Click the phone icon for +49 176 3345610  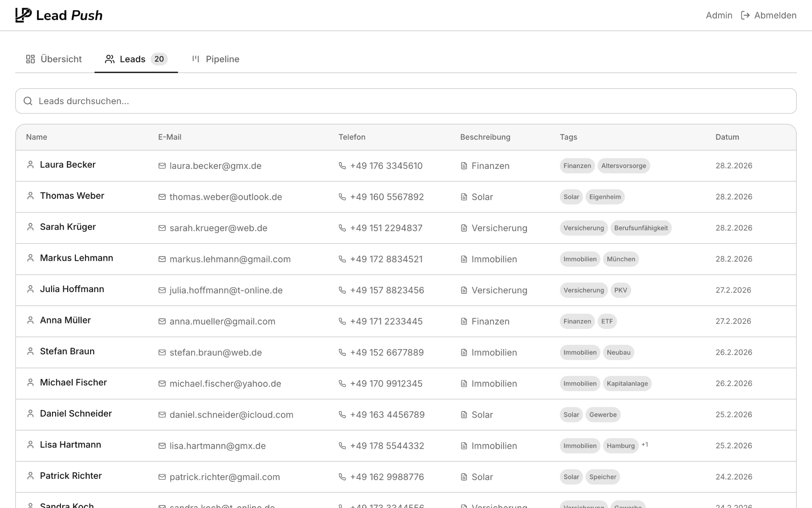pyautogui.click(x=342, y=166)
